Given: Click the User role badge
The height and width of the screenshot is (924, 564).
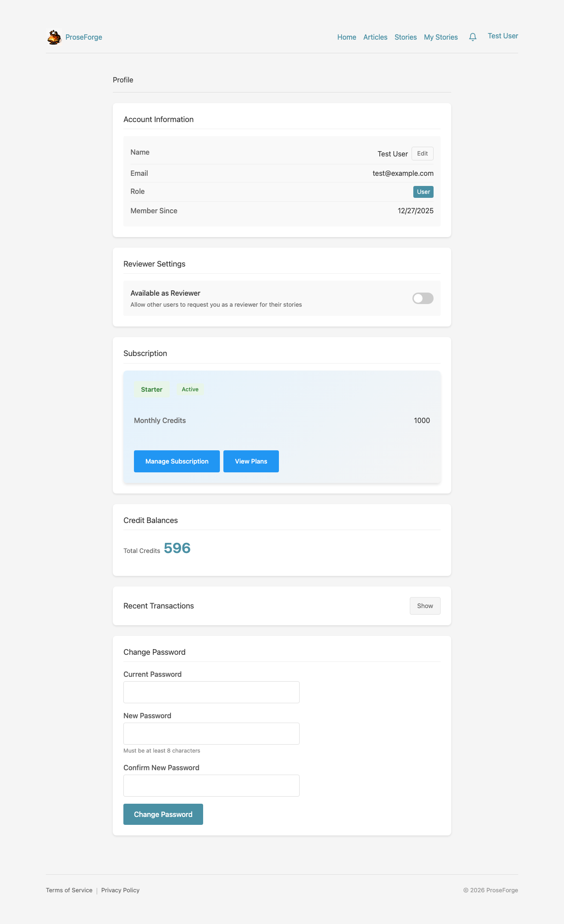Looking at the screenshot, I should [423, 192].
